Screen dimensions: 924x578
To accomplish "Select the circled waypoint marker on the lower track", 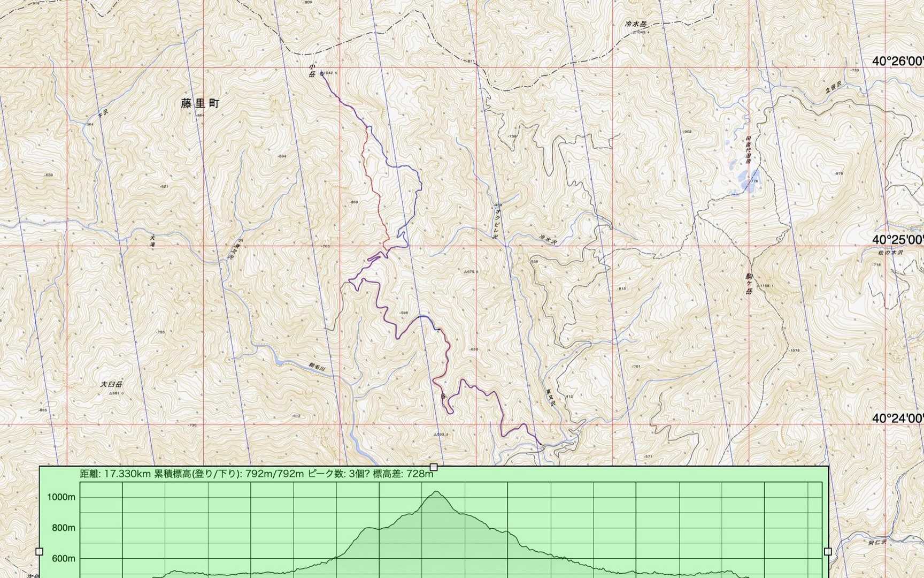I will tap(443, 397).
